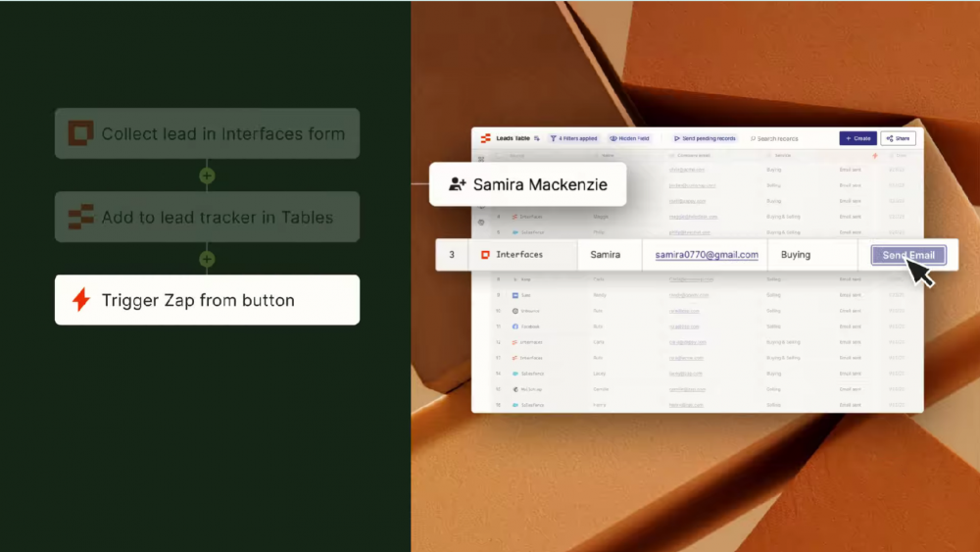Click the Tables icon in the second step
The width and height of the screenshot is (980, 552).
pyautogui.click(x=79, y=217)
